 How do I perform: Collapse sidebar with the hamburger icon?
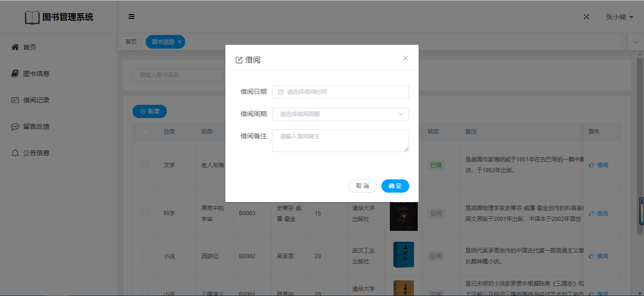point(132,17)
